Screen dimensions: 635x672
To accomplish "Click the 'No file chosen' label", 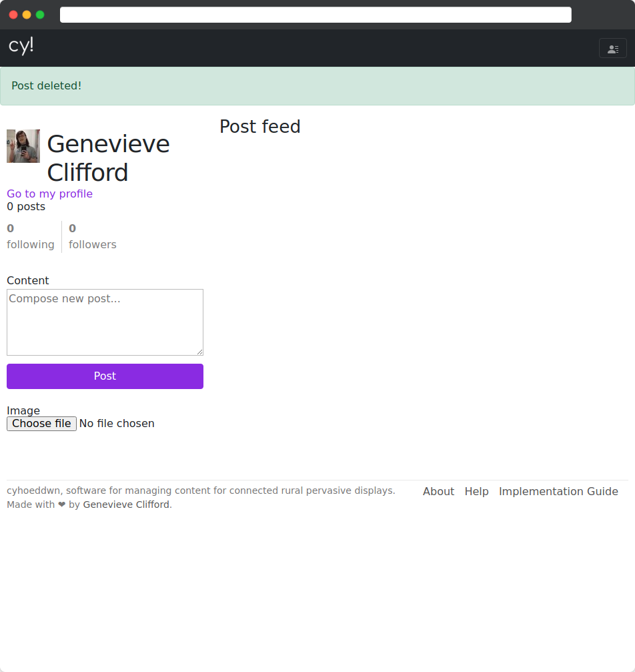I will tap(117, 424).
